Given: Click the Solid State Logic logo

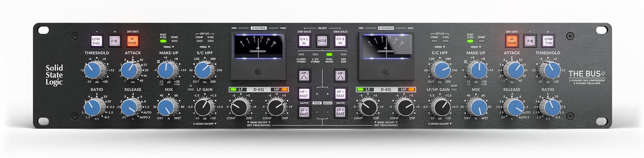Looking at the screenshot, I should pyautogui.click(x=54, y=75).
